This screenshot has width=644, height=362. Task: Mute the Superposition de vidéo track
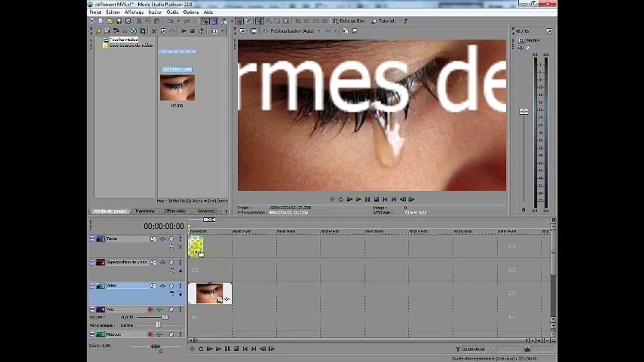click(x=171, y=262)
